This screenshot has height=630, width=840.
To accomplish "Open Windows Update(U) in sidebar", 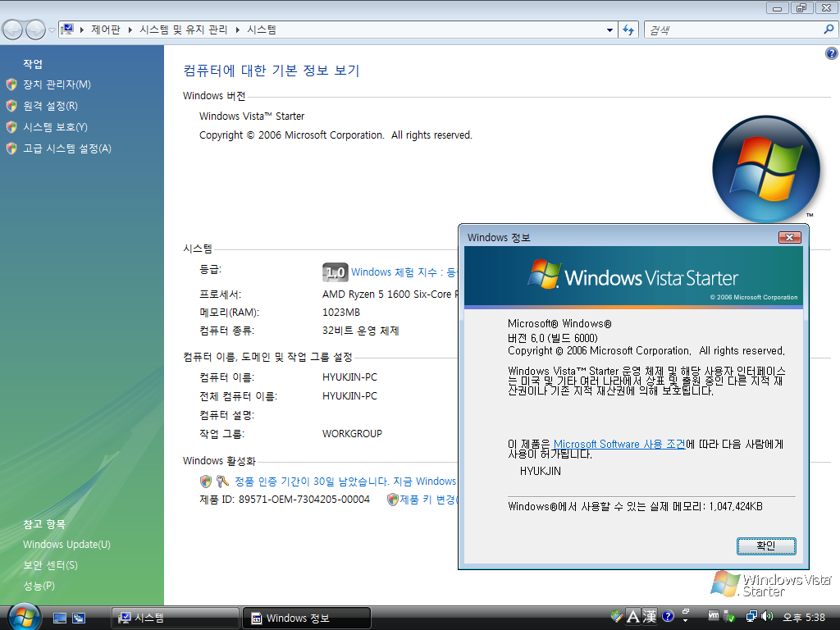I will pyautogui.click(x=66, y=545).
